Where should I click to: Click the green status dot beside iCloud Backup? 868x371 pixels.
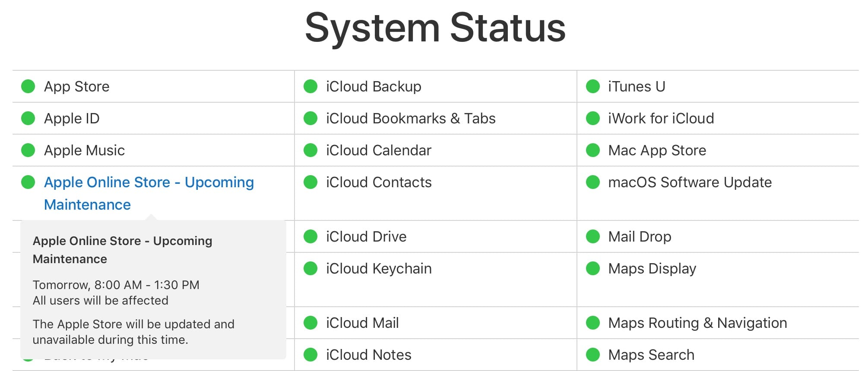[x=310, y=86]
